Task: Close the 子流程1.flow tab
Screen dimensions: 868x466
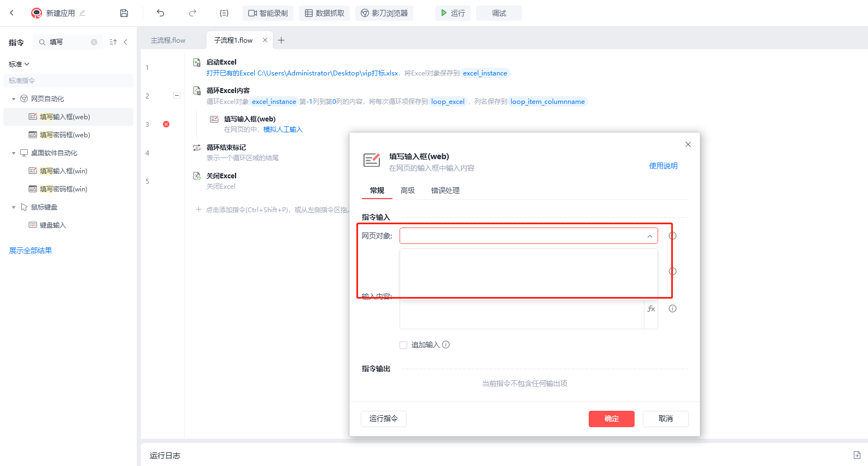Action: coord(265,40)
